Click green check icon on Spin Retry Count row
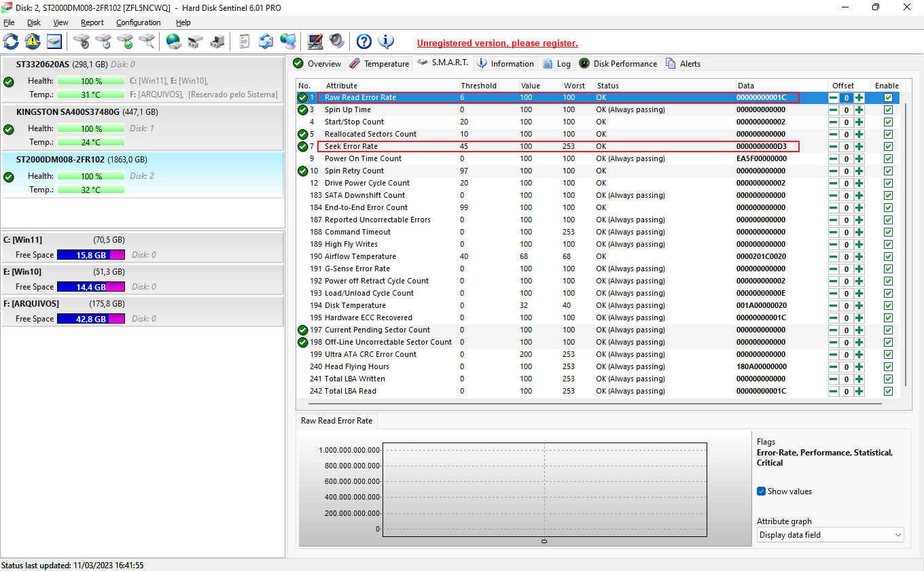 tap(303, 171)
